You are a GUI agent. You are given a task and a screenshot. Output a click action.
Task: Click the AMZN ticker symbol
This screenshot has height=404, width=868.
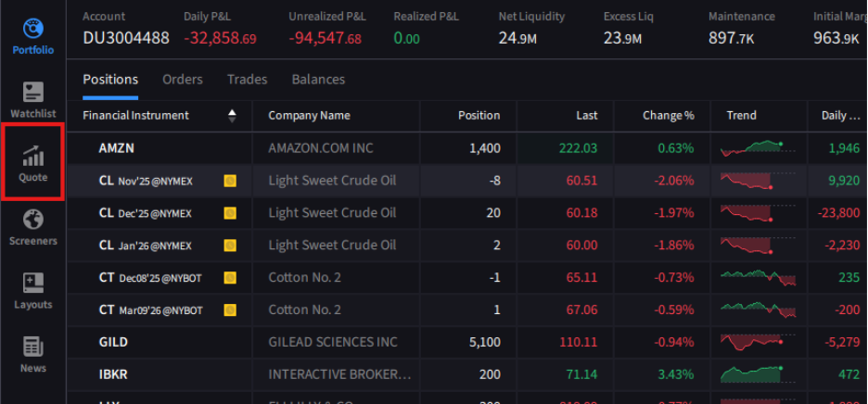(117, 148)
